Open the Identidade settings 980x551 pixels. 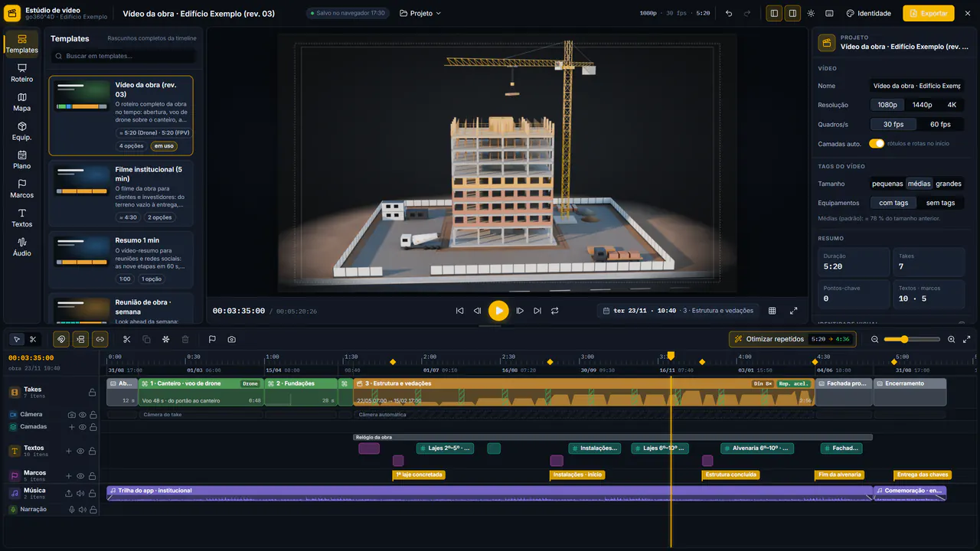pyautogui.click(x=868, y=13)
